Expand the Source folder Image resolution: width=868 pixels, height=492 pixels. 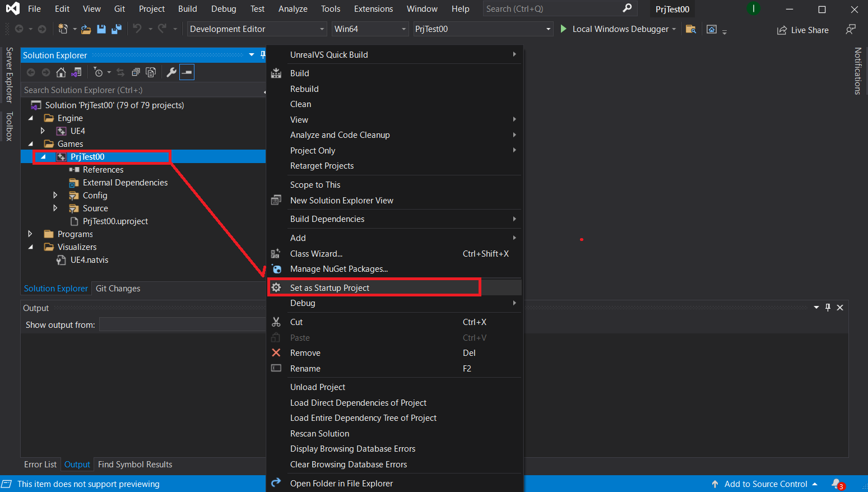coord(55,208)
